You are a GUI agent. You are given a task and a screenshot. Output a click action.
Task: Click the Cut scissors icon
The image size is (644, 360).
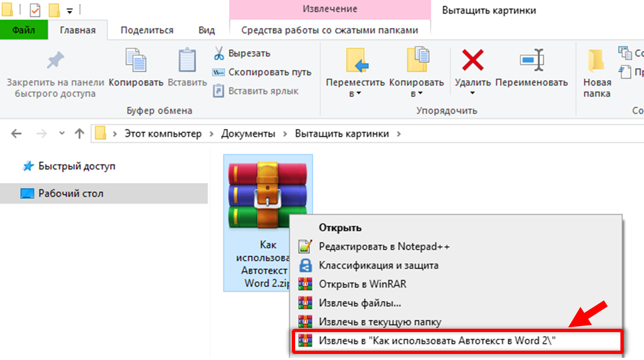coord(219,53)
